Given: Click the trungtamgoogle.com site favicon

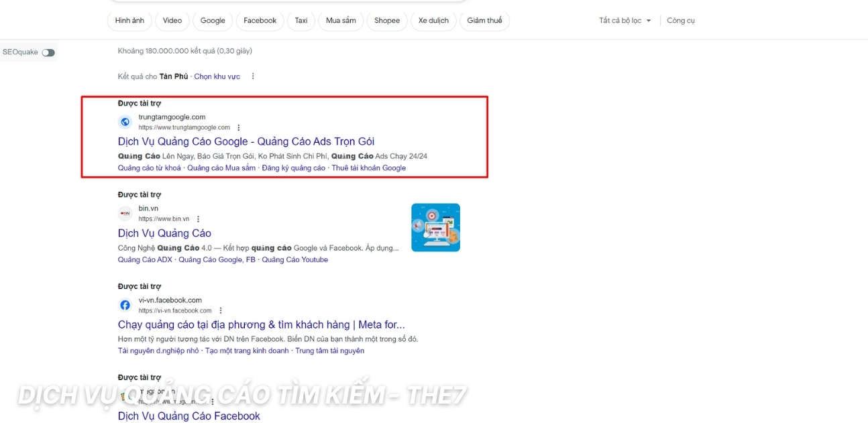Looking at the screenshot, I should (125, 121).
